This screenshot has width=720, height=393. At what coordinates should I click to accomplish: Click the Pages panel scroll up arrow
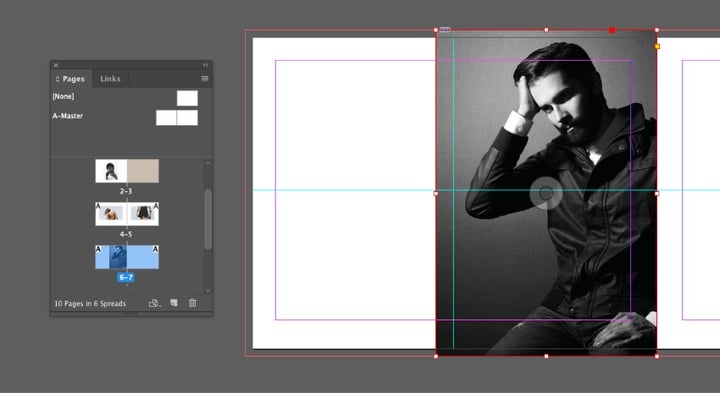(208, 163)
